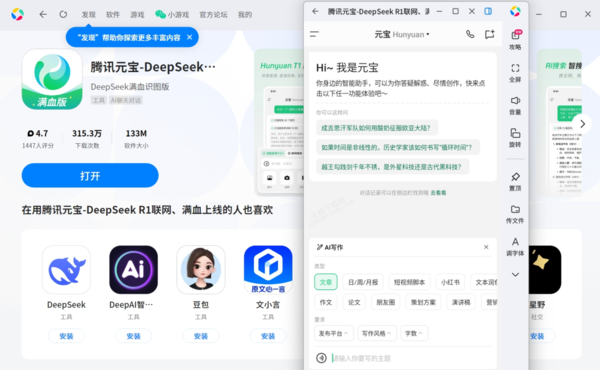Click the 腾讯元宝 app icon

coord(52,79)
